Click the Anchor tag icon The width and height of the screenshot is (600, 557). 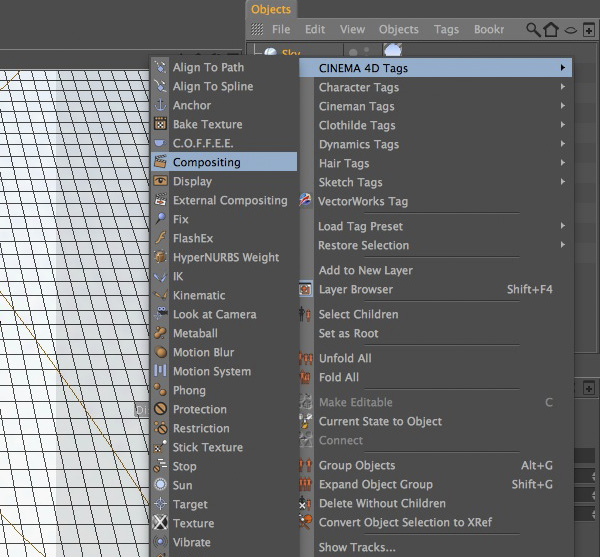pos(160,105)
